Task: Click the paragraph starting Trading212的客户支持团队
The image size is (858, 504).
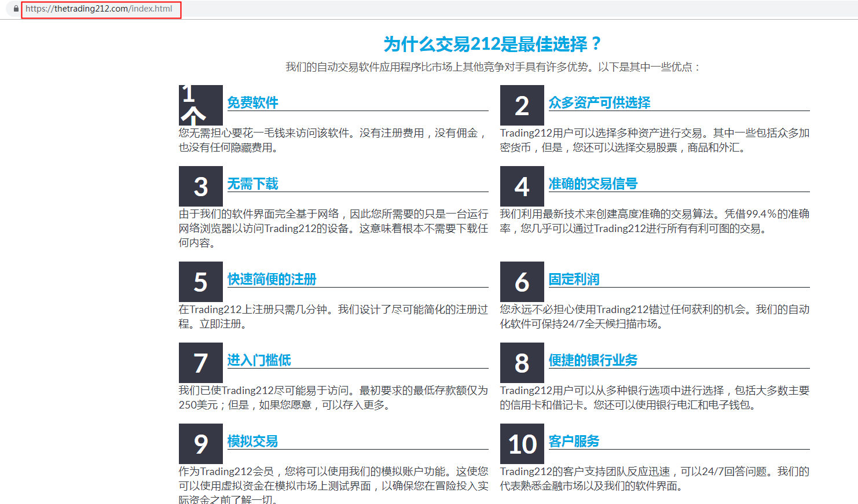Action: tap(655, 479)
